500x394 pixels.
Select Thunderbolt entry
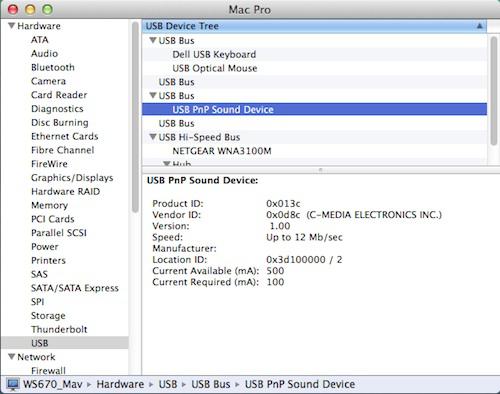(59, 329)
